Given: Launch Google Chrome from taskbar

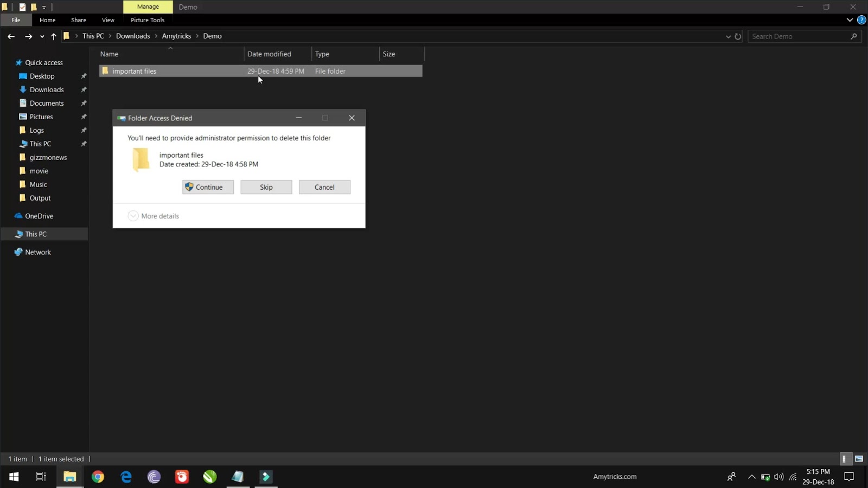Looking at the screenshot, I should point(98,477).
